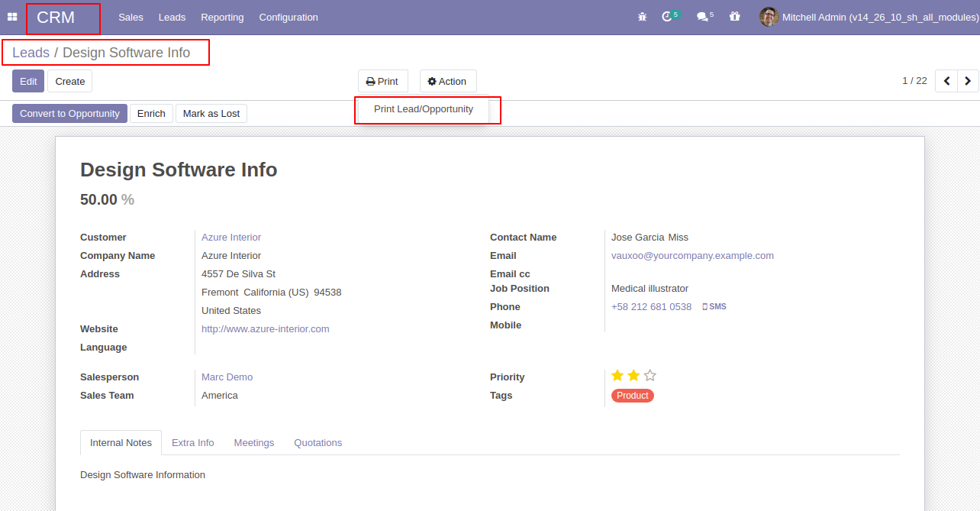This screenshot has width=980, height=511.
Task: Go to next record arrow
Action: [x=968, y=81]
